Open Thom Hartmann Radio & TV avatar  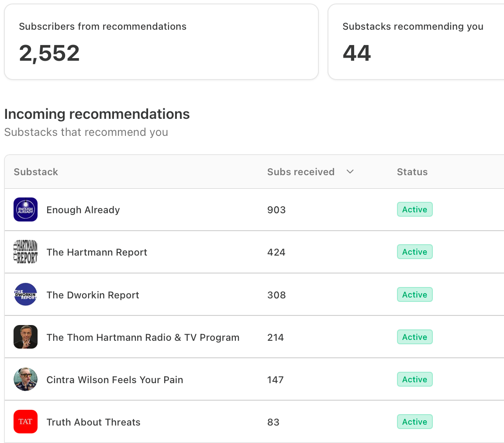[x=25, y=337]
